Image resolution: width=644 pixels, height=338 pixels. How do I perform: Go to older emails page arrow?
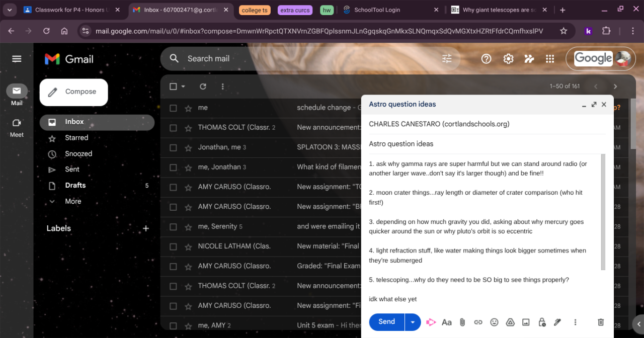[x=615, y=87]
